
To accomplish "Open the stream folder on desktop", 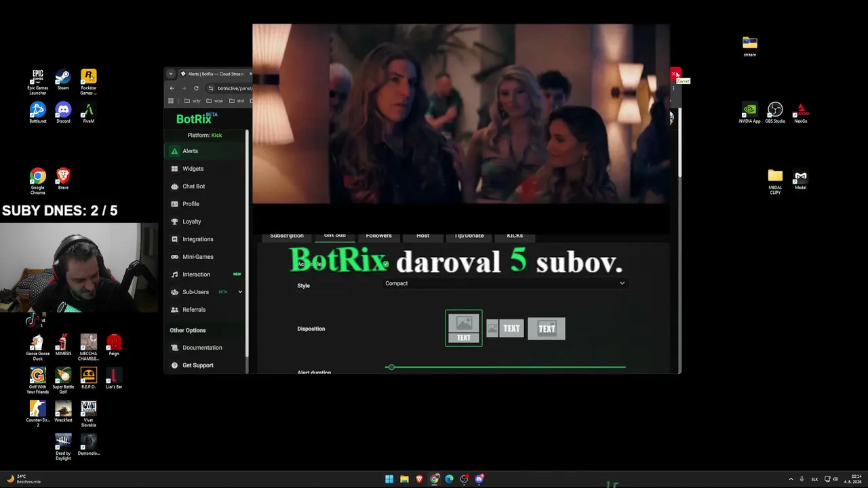I will pos(749,47).
